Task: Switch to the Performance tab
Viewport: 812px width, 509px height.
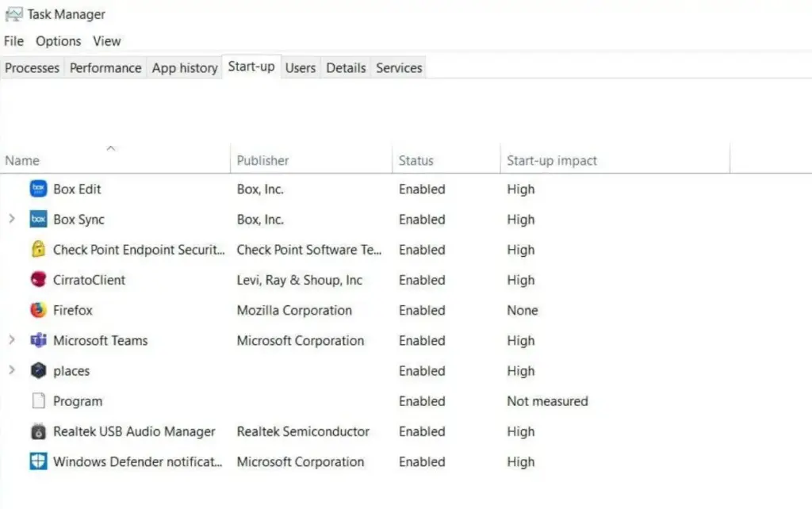Action: [105, 68]
